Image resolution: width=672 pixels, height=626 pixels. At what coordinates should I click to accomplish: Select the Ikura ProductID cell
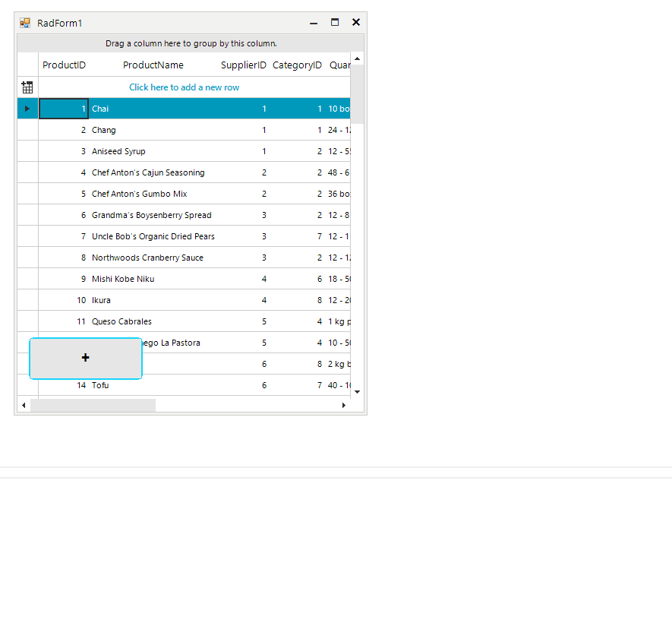[x=64, y=300]
